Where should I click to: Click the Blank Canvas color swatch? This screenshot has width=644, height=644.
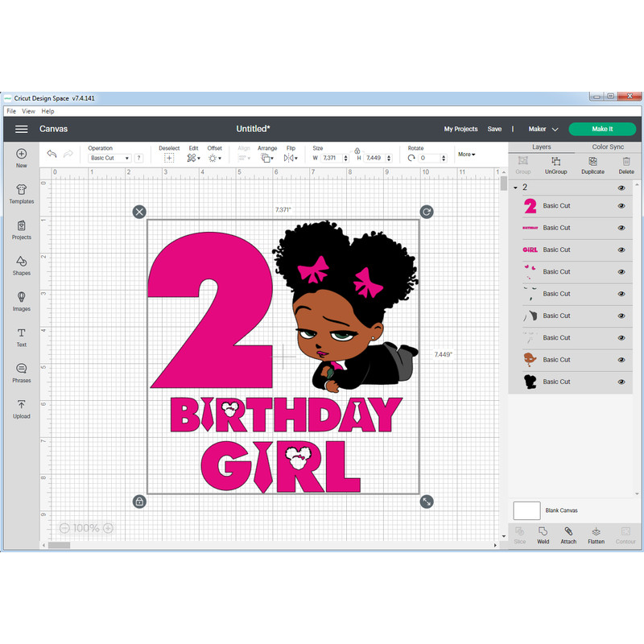[527, 510]
